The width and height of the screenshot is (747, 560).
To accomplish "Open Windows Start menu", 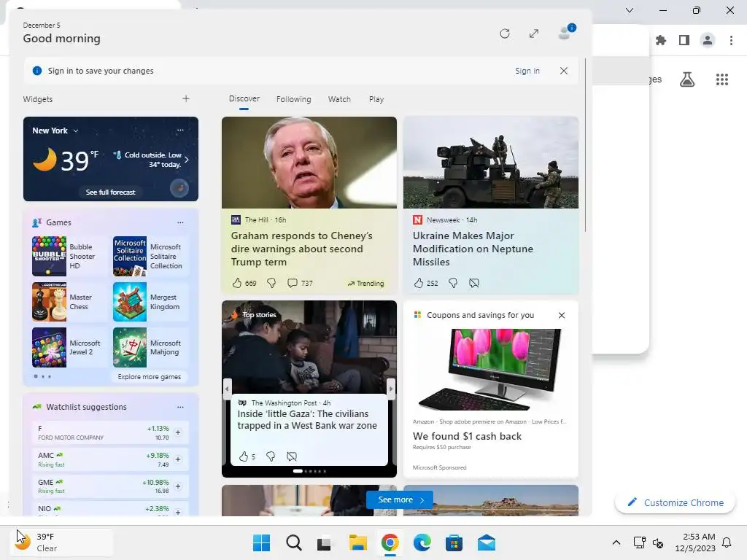I will point(261,542).
